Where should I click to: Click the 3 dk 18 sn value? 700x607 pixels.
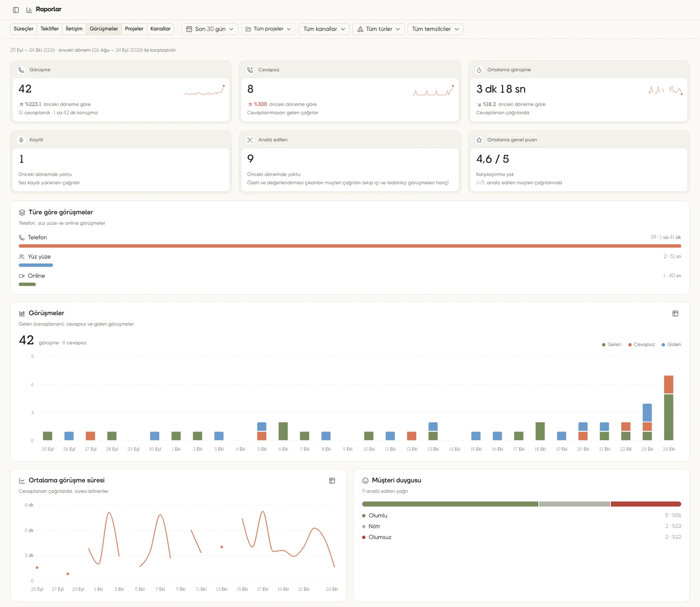tap(501, 89)
